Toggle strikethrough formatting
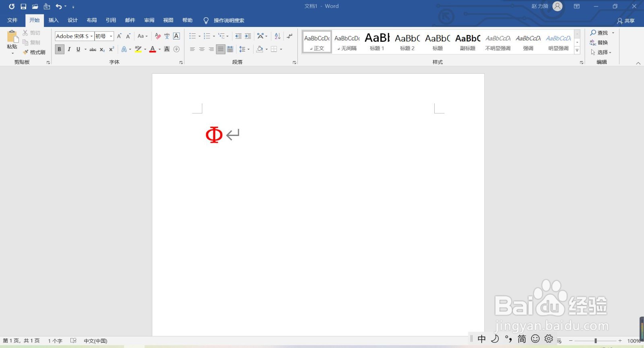 coord(93,49)
